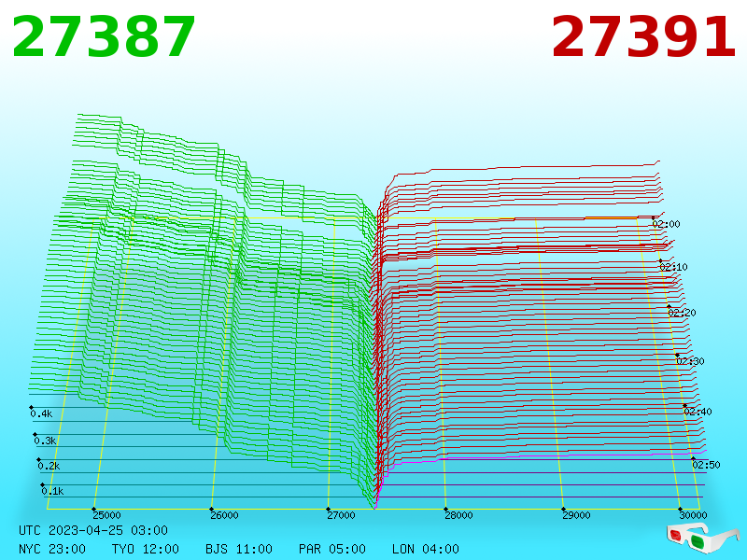Click the PAR 05:00 clock label
The height and width of the screenshot is (560, 747).
(332, 549)
